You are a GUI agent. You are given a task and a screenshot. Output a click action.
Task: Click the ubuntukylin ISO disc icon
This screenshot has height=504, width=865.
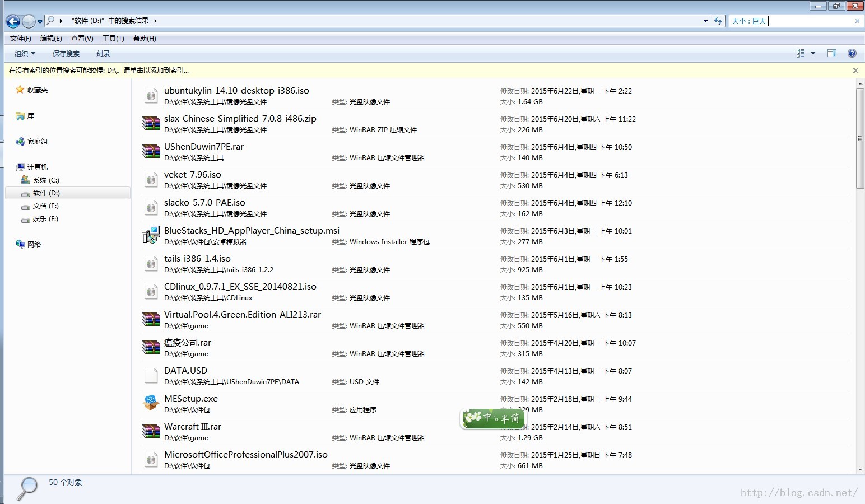click(151, 96)
